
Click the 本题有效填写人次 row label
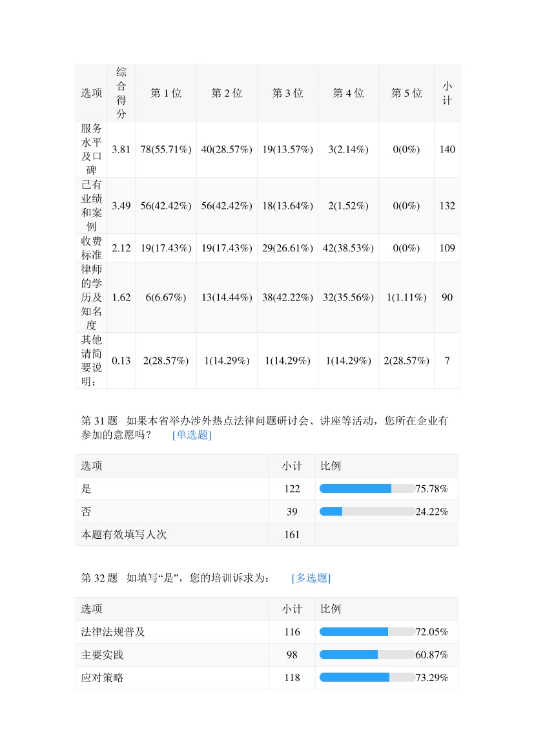click(124, 534)
